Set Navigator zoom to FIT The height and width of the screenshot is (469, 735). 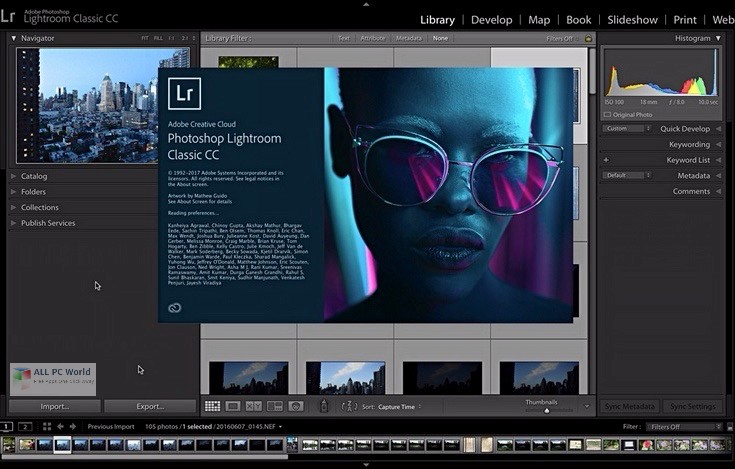click(145, 38)
